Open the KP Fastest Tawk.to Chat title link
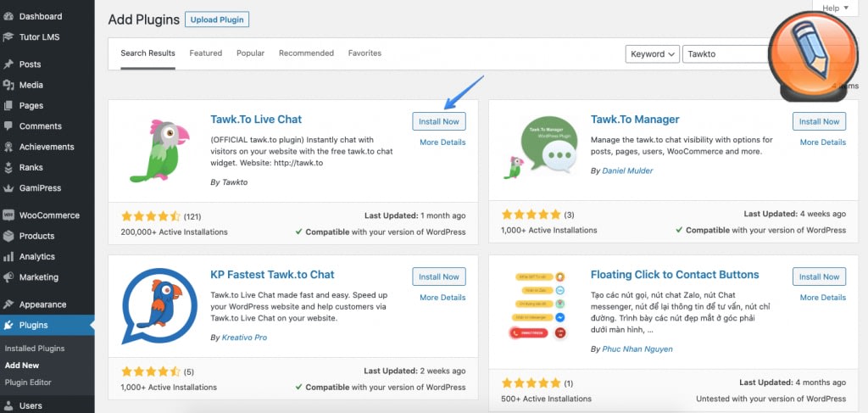 pyautogui.click(x=272, y=275)
